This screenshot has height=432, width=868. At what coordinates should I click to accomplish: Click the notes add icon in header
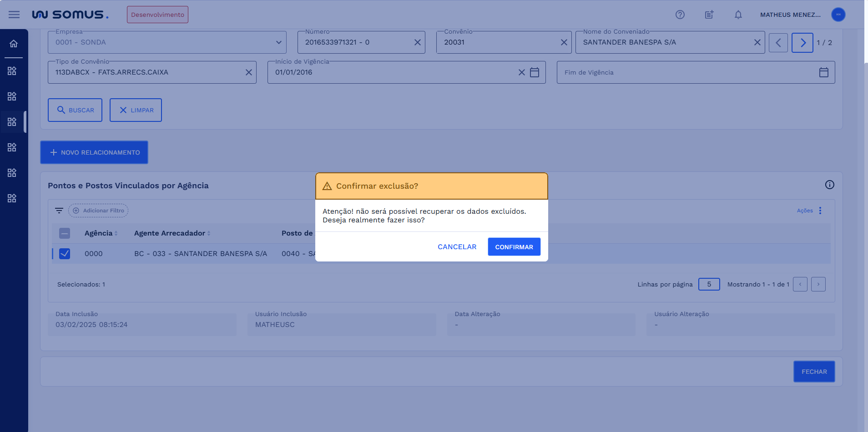709,15
